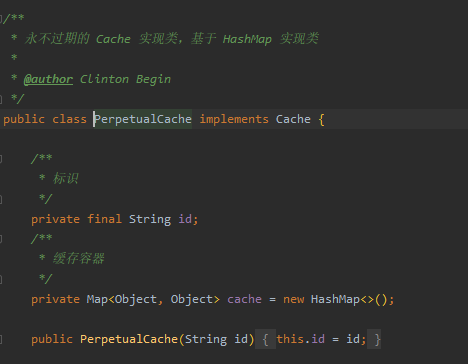Click the PerpetualCache constructor name
Screen dimensions: 468x364
coord(129,339)
